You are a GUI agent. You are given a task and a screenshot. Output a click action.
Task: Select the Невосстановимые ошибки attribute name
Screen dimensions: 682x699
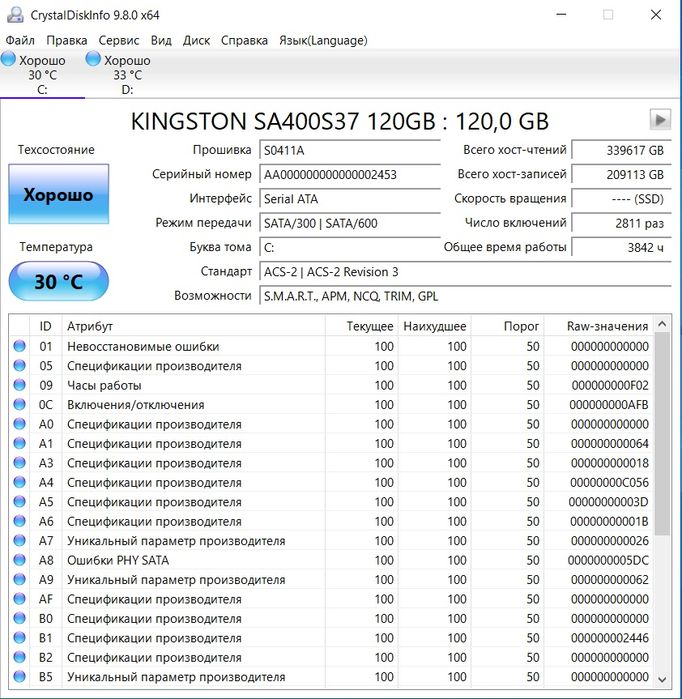pos(143,346)
